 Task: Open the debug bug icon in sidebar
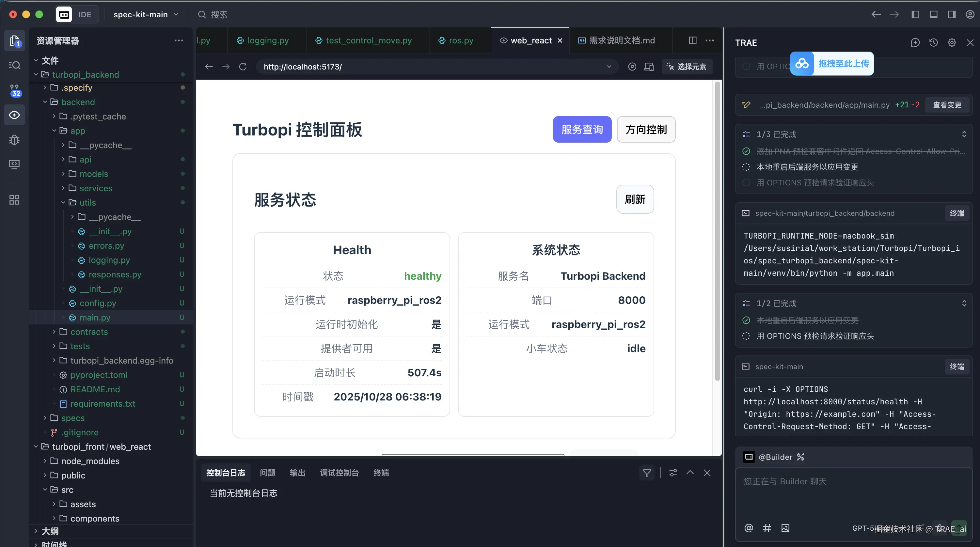(14, 140)
